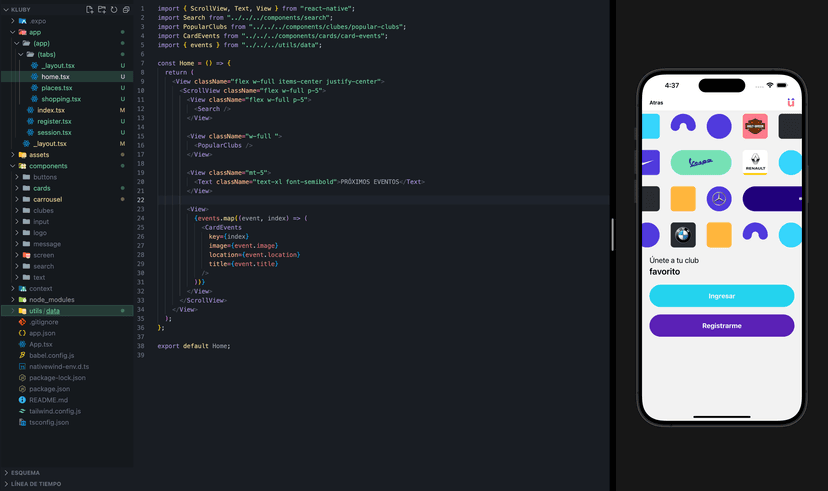Expand the screen folder

17,254
